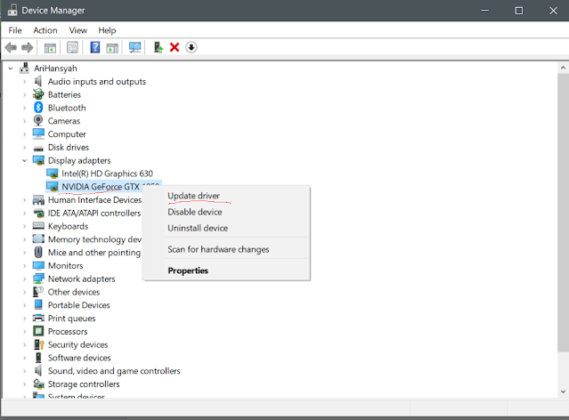Open Properties toolbar icon
569x420 pixels.
click(x=73, y=48)
